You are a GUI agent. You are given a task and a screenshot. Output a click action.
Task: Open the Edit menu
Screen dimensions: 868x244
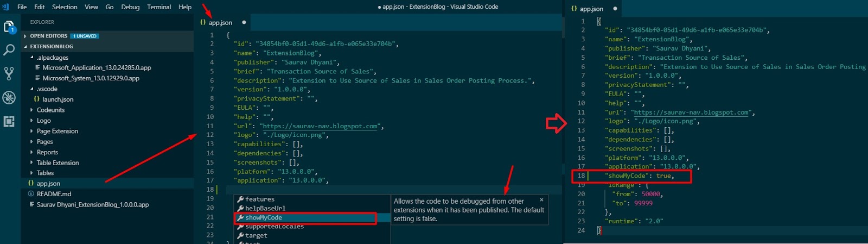[40, 7]
